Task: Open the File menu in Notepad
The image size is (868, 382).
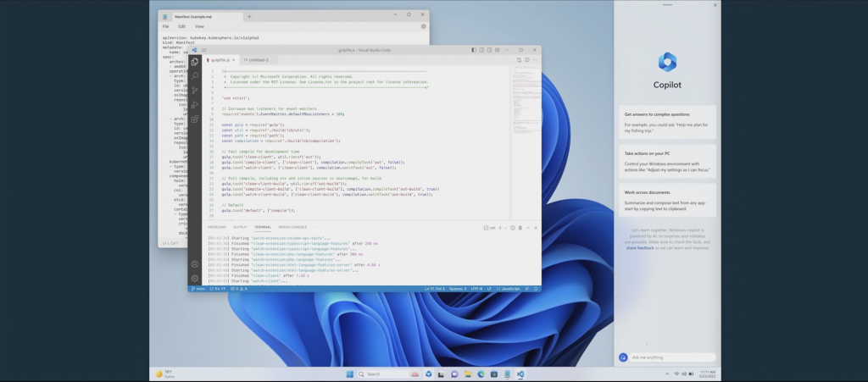Action: tap(165, 26)
